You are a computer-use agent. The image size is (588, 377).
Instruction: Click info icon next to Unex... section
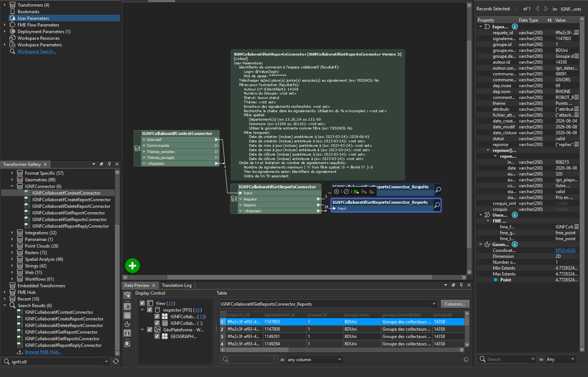click(515, 215)
